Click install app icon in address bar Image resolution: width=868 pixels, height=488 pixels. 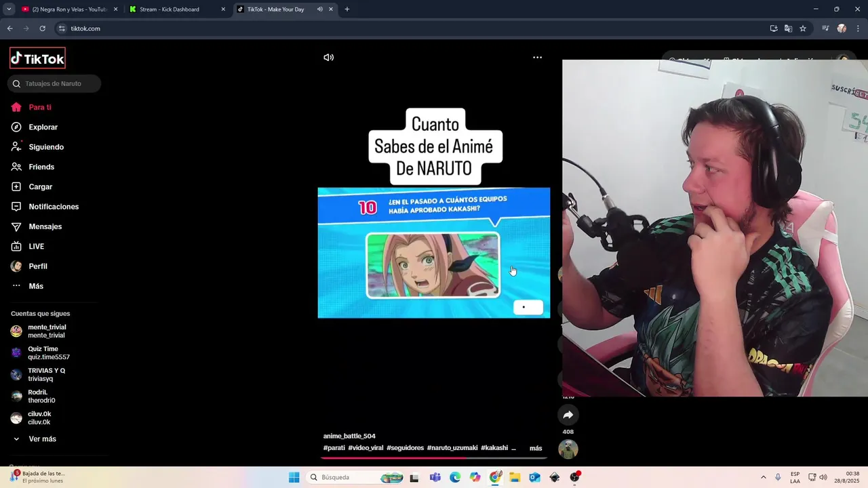click(x=774, y=28)
